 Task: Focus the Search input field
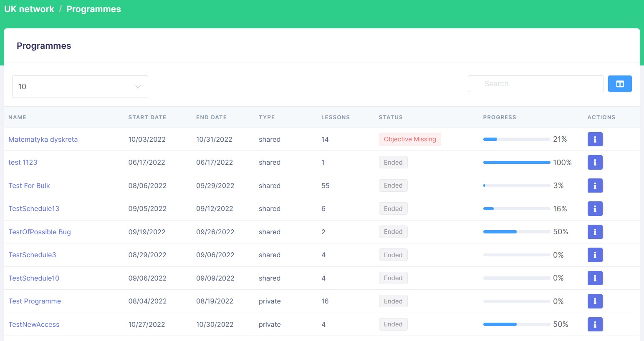(535, 84)
